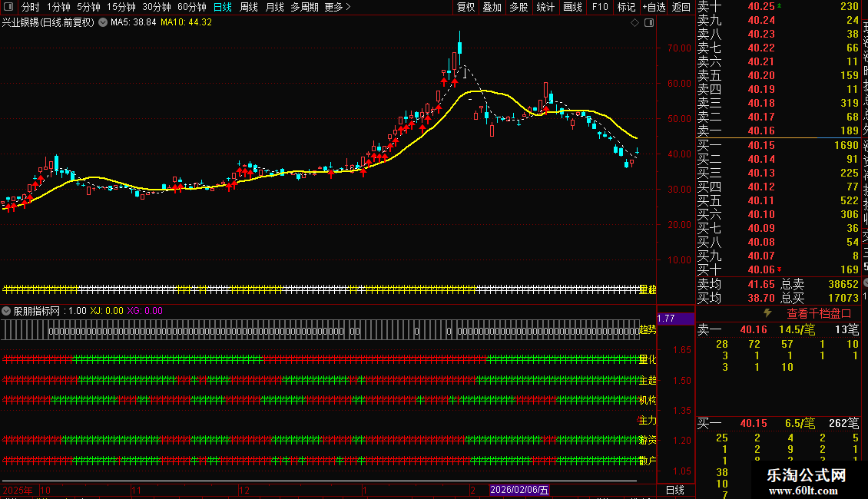Click the diamond icon above the chart

click(x=635, y=23)
